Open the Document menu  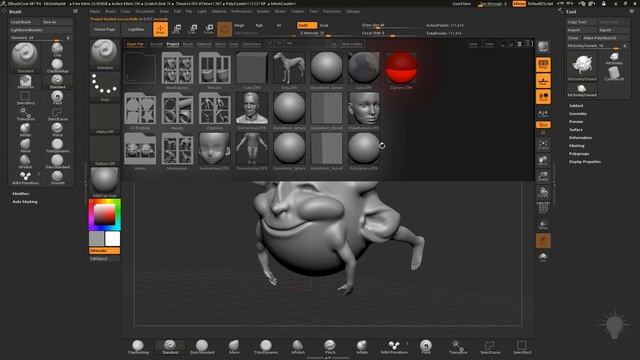[145, 11]
